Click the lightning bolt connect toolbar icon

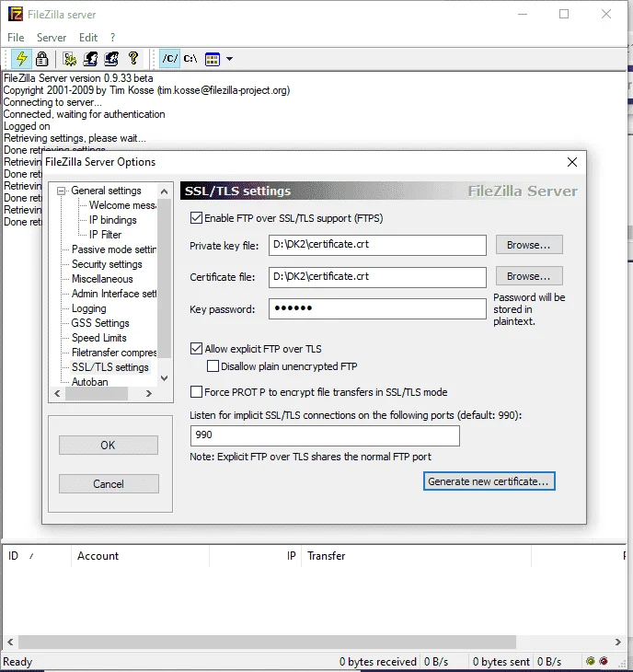point(21,59)
